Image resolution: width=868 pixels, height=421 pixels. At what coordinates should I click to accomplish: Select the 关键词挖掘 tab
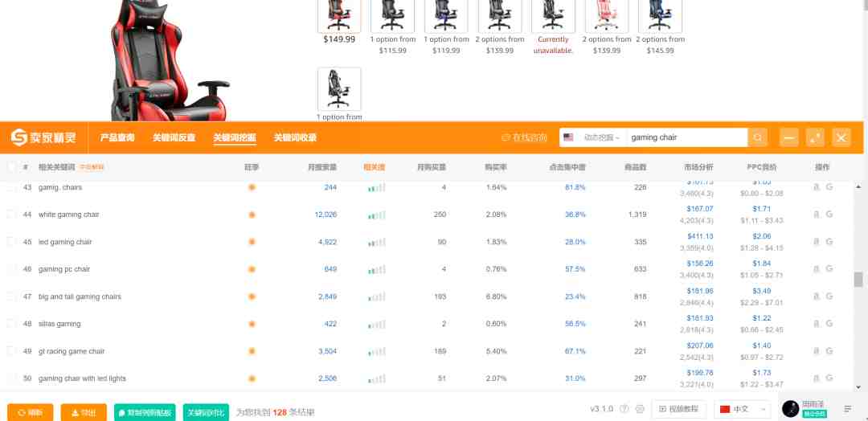[235, 137]
